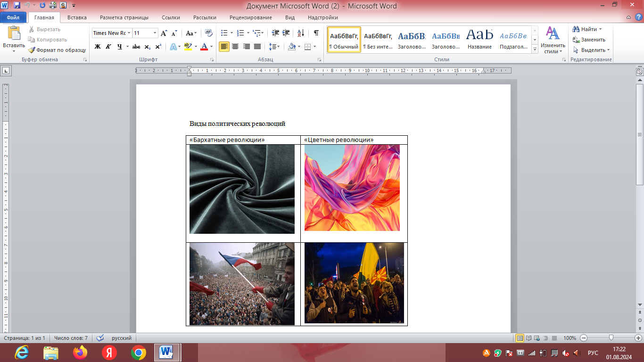Click the Заменить button
This screenshot has height=362, width=644.
click(590, 40)
